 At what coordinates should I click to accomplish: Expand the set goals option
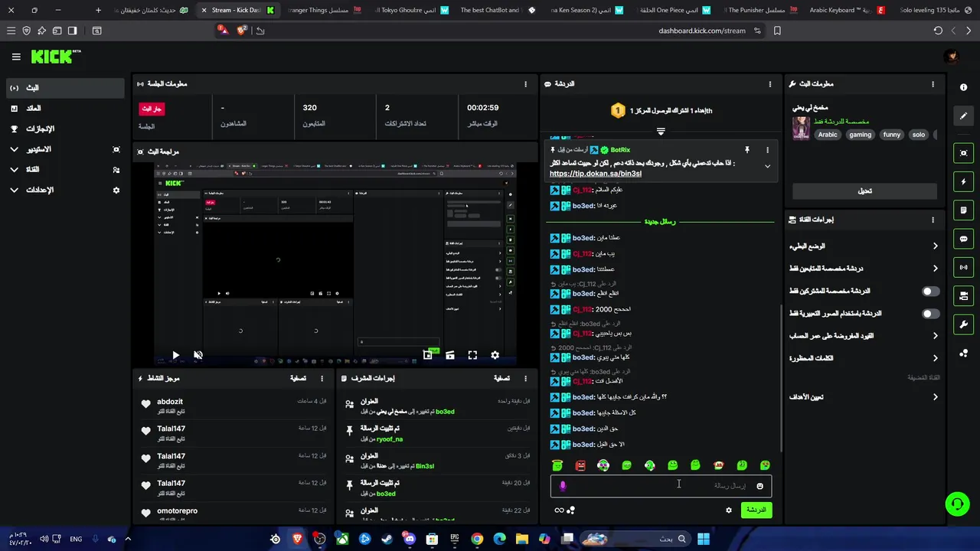coord(864,397)
